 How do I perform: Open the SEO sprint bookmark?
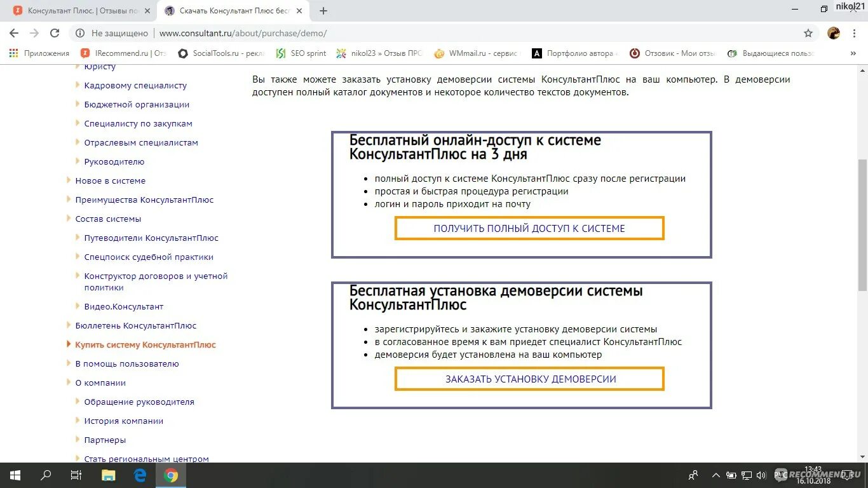click(301, 53)
